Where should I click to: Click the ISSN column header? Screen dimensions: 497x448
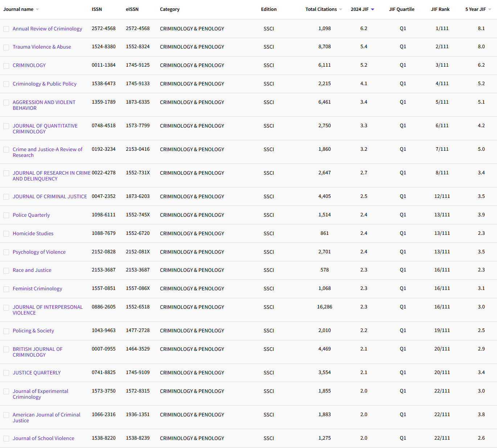coord(97,9)
